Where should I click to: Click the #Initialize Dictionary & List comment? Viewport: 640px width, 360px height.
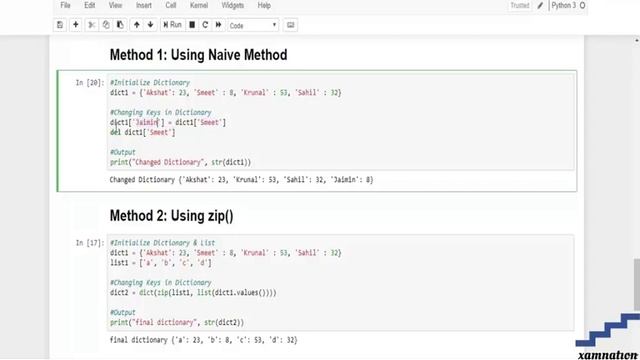(162, 243)
